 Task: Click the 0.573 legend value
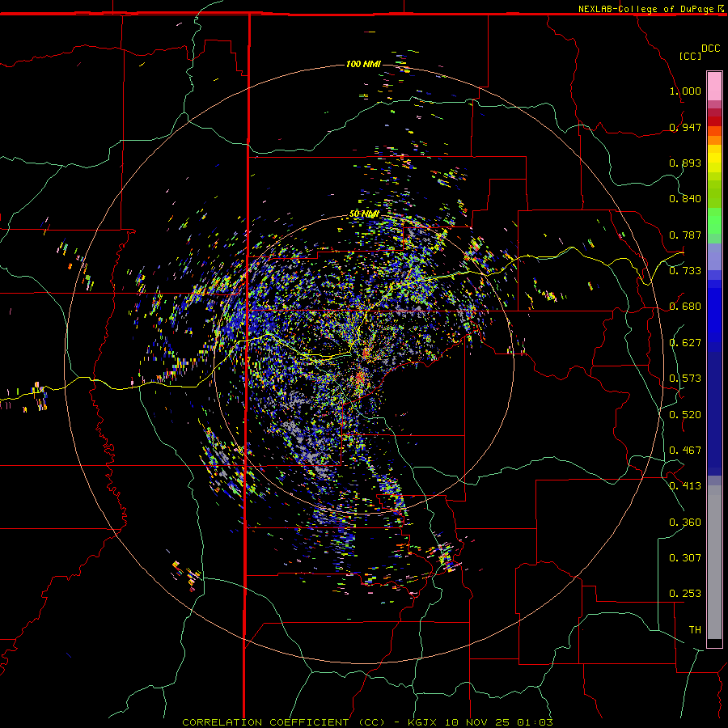[685, 379]
